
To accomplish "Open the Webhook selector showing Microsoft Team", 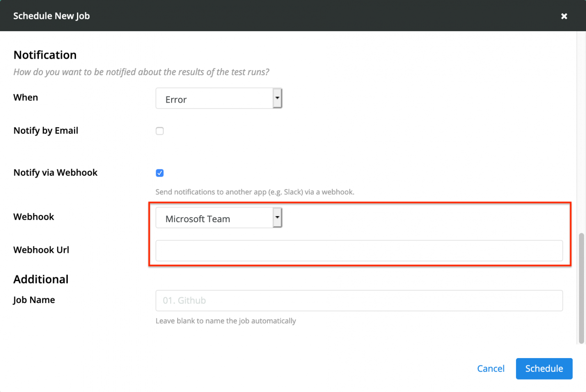I will coord(214,218).
